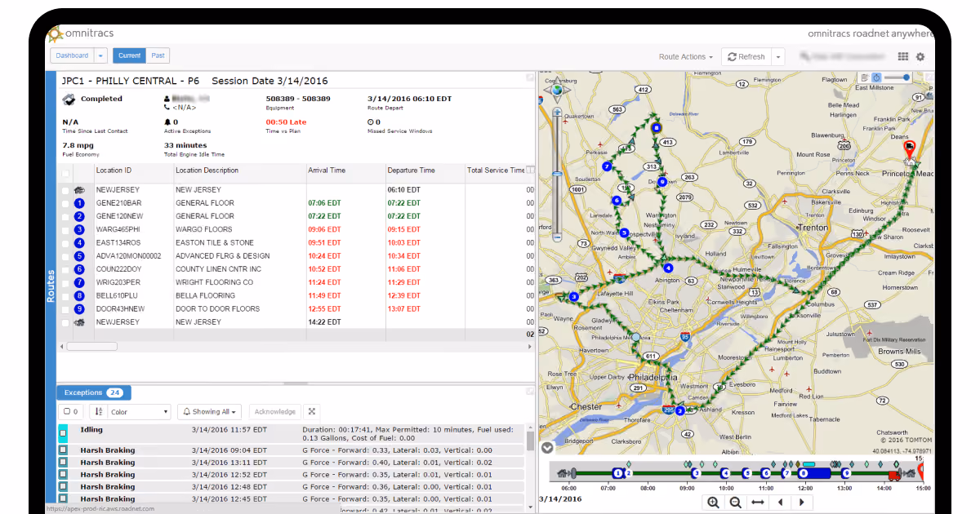The width and height of the screenshot is (980, 514).
Task: Open the selected count checkbox dropdown
Action: (x=71, y=412)
